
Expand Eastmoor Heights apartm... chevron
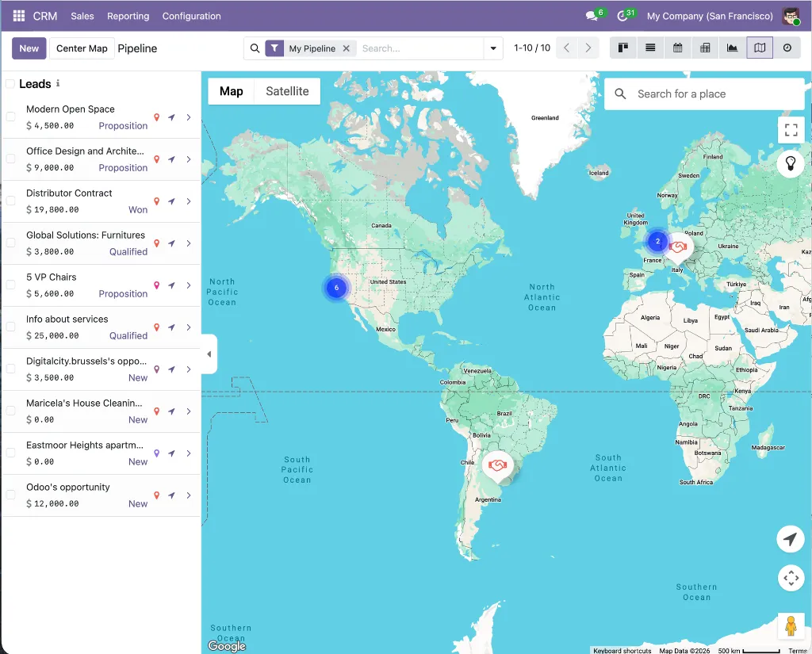pyautogui.click(x=189, y=453)
